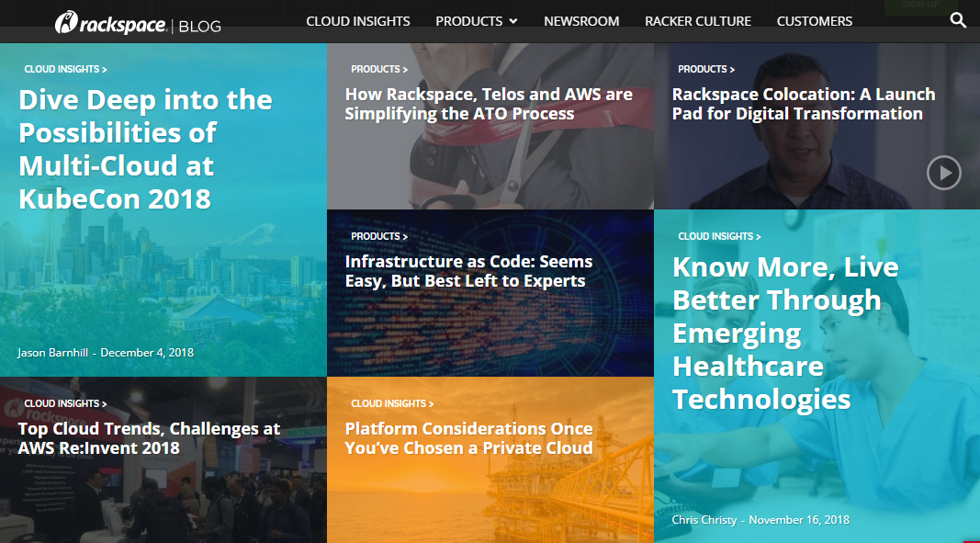This screenshot has height=543, width=980.
Task: Select the Customers nav item
Action: point(815,21)
